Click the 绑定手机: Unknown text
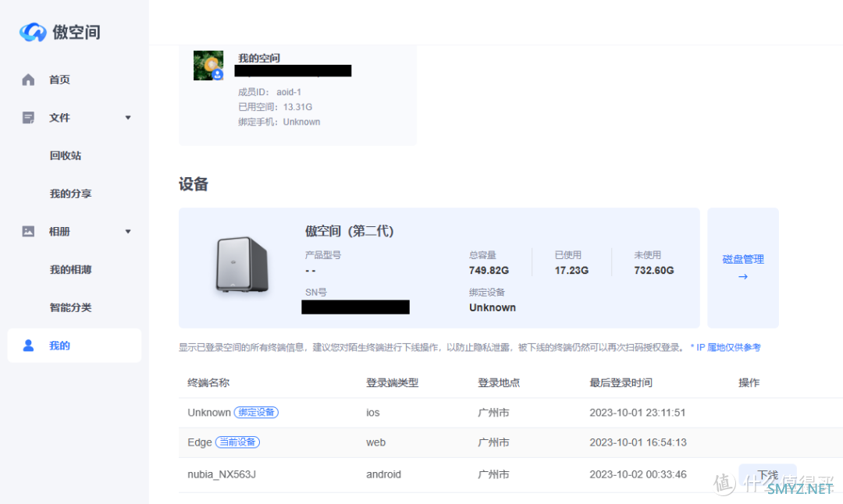 tap(279, 122)
